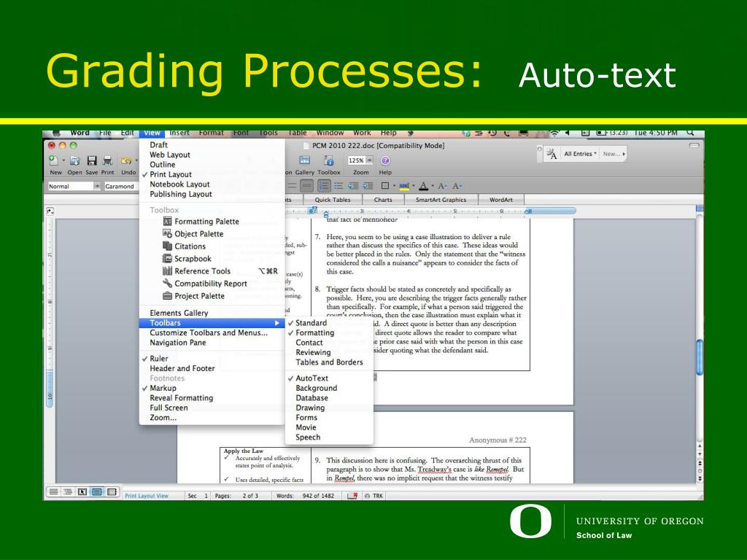Click the numbered list formatting icon

tap(324, 186)
